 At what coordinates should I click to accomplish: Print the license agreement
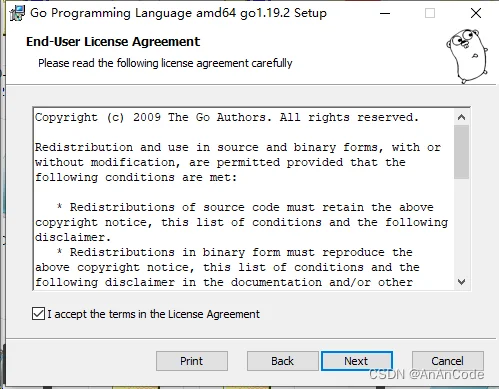[192, 361]
